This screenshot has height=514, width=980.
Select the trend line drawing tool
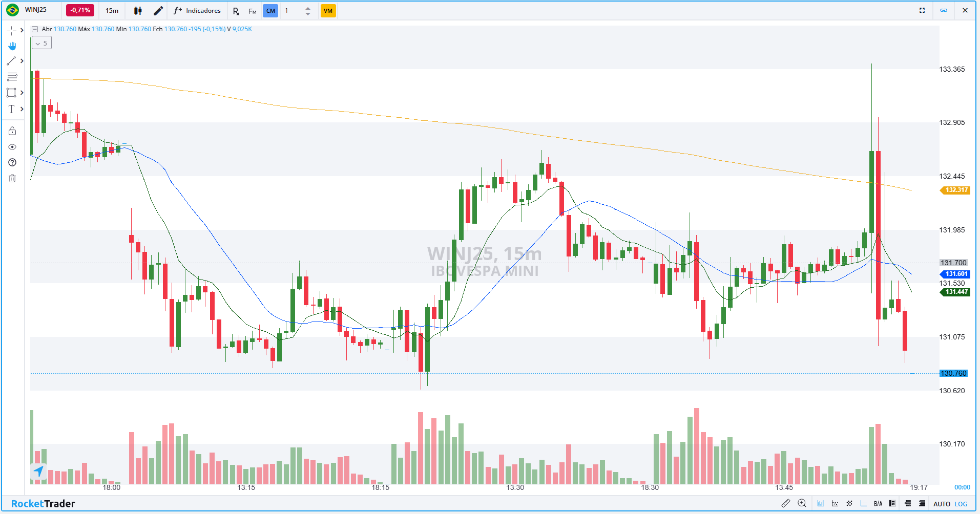(x=11, y=61)
